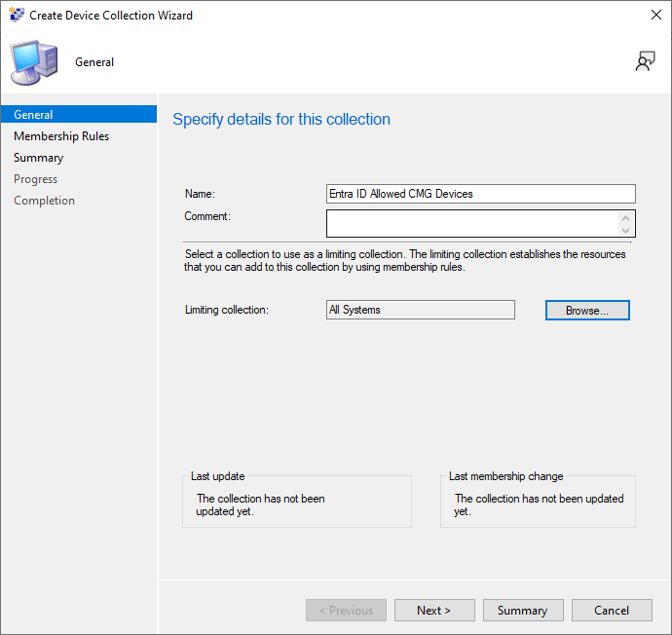Click the wizard icon in the title bar
The image size is (672, 635).
point(17,16)
